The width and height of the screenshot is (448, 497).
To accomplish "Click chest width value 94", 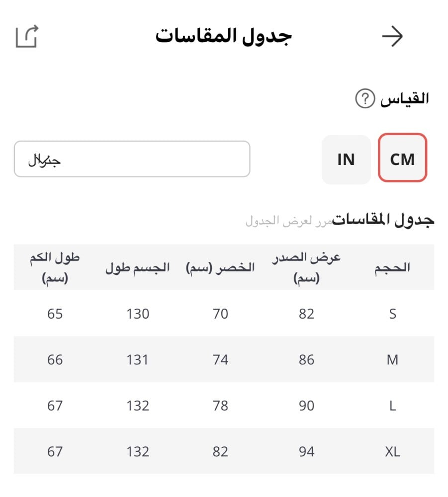I will point(306,451).
